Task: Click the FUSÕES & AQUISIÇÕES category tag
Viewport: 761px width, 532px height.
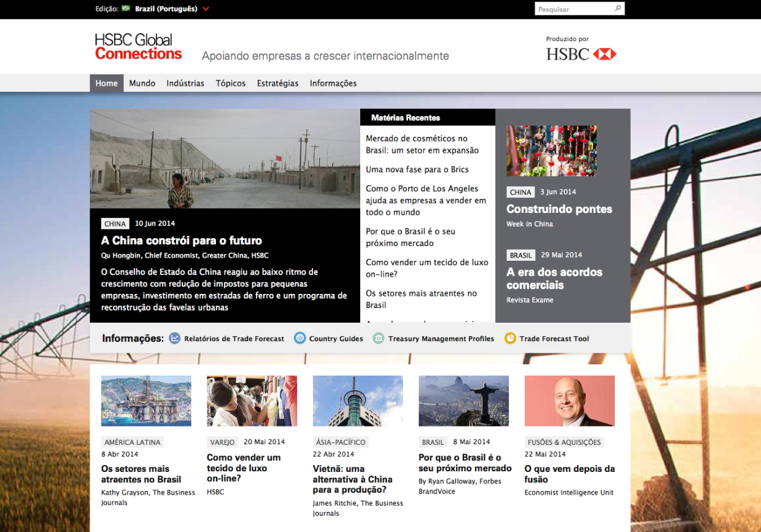Action: point(565,442)
